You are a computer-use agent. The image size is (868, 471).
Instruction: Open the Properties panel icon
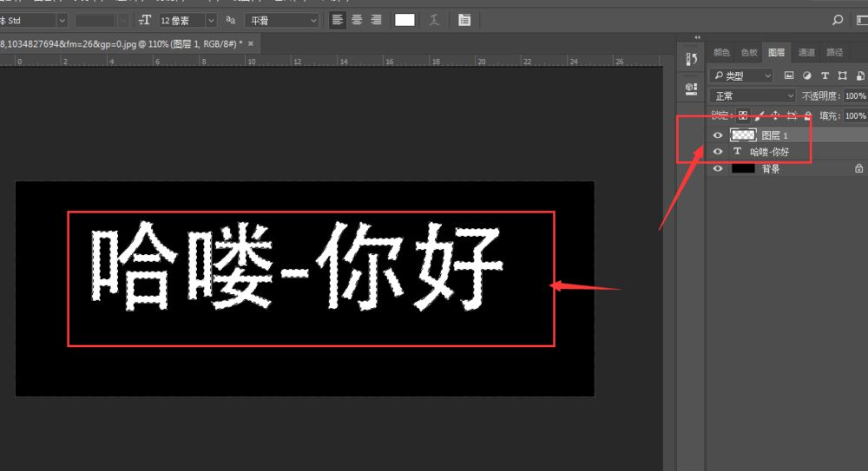[x=692, y=88]
